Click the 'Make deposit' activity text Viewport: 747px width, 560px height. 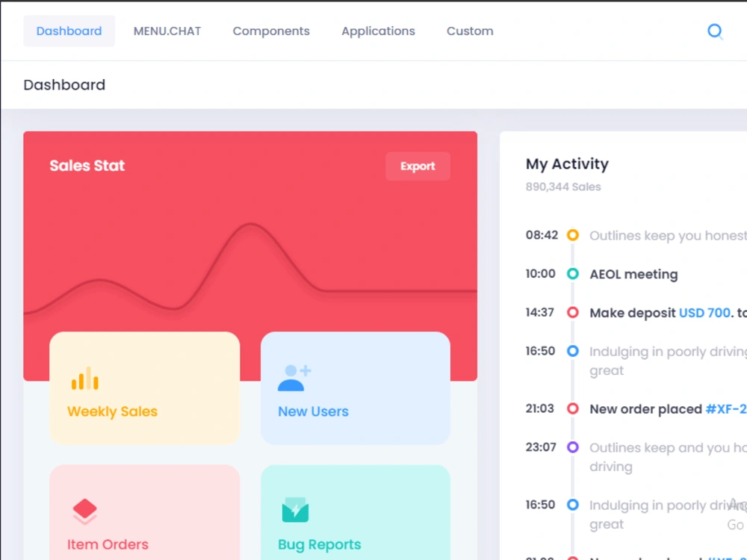(x=633, y=313)
